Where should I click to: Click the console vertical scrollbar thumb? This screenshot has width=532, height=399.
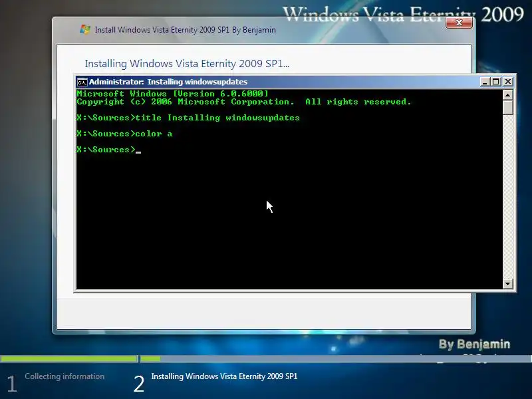[x=507, y=108]
